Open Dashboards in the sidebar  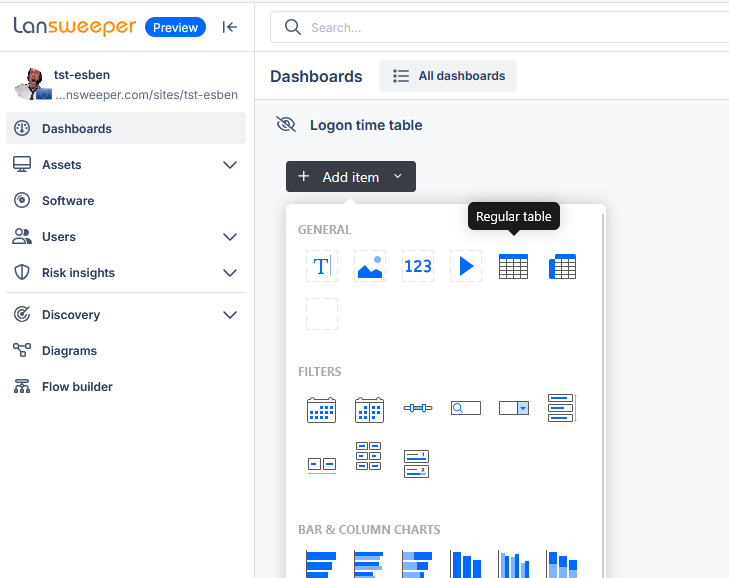(x=126, y=128)
